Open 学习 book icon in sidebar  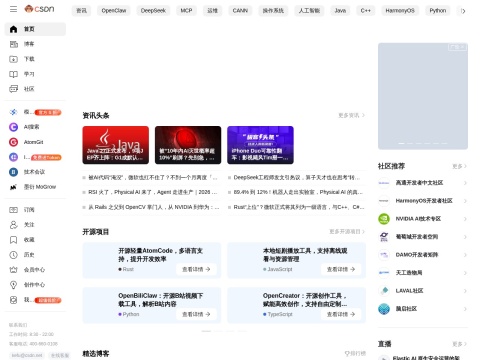tap(13, 74)
